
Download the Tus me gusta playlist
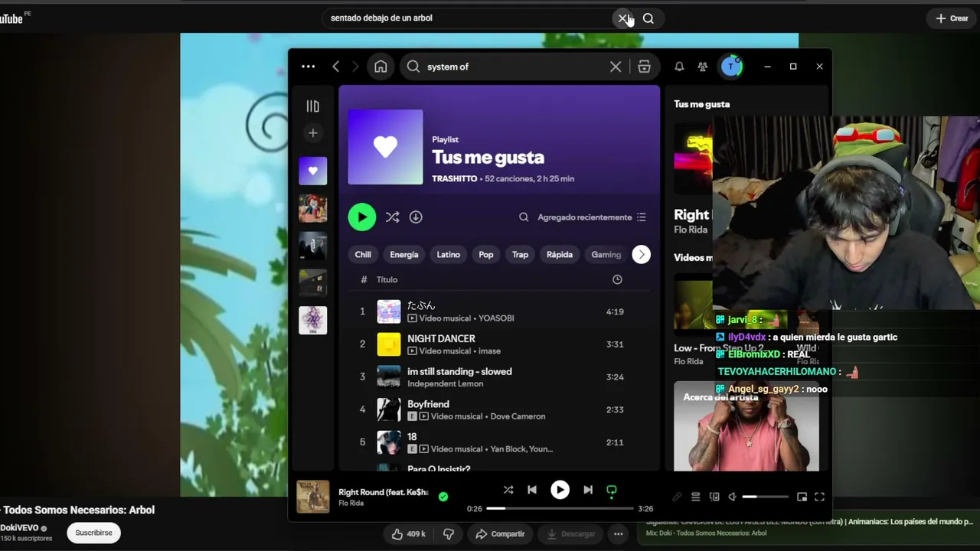pyautogui.click(x=416, y=217)
